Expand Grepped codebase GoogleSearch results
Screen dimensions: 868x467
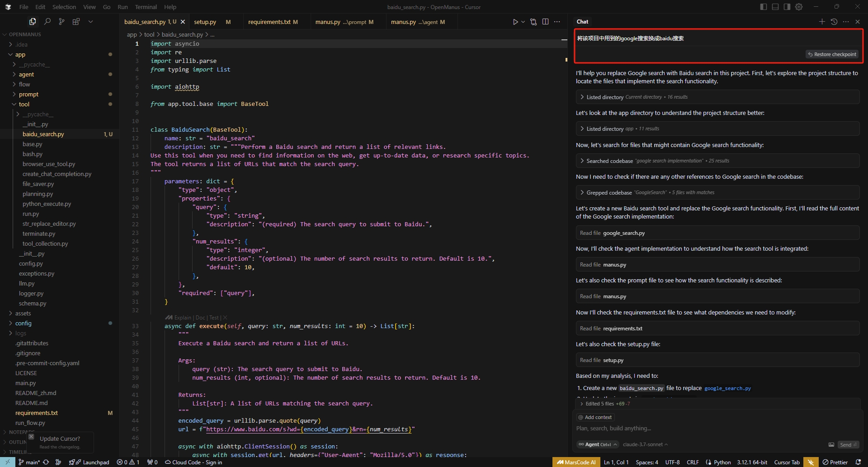[717, 192]
